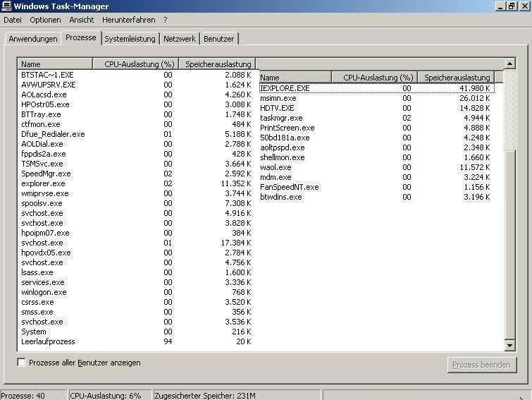The height and width of the screenshot is (400, 532).
Task: Sort by left Speicherauslastung column header
Action: point(217,63)
